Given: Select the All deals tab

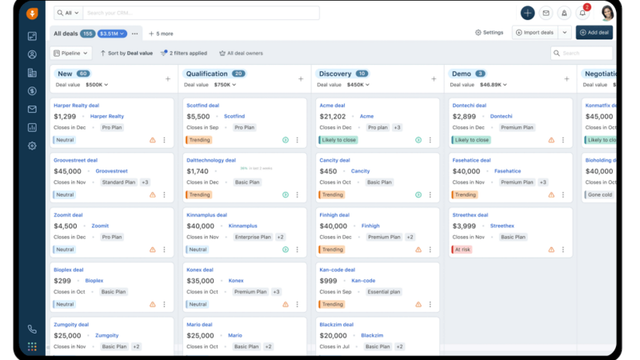Looking at the screenshot, I should point(65,33).
